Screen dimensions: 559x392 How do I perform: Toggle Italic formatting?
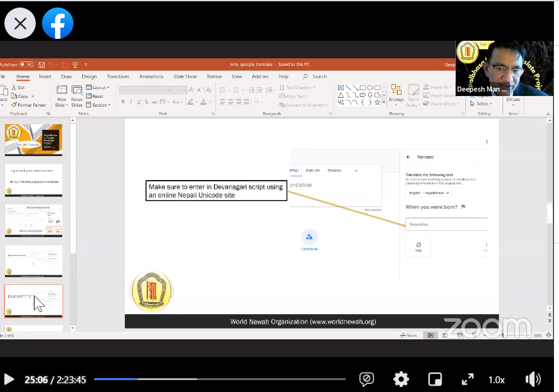[x=131, y=102]
